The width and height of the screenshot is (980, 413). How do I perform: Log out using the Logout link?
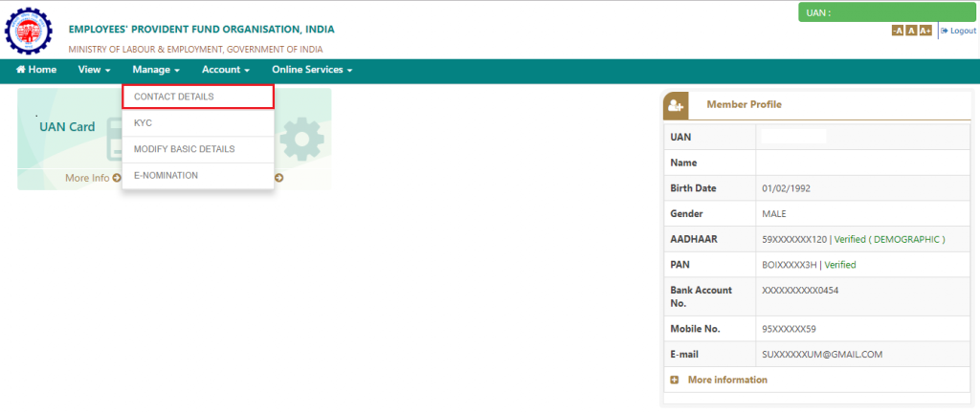pyautogui.click(x=958, y=31)
